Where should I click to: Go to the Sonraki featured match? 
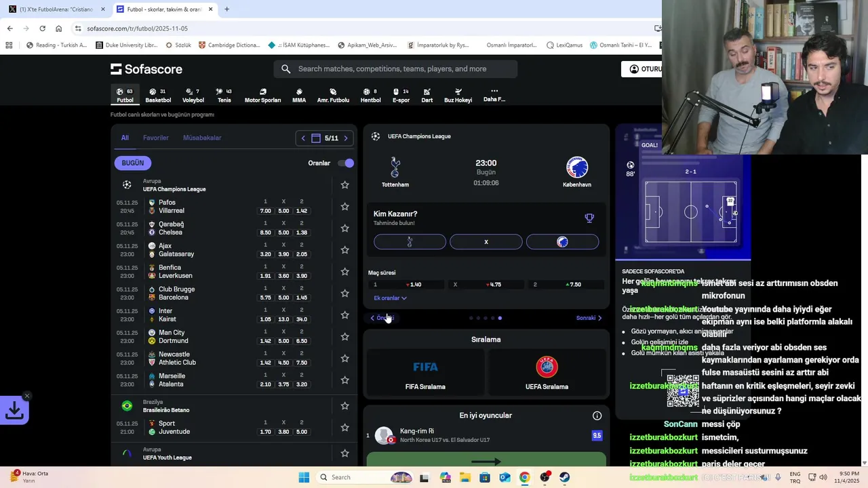(589, 318)
